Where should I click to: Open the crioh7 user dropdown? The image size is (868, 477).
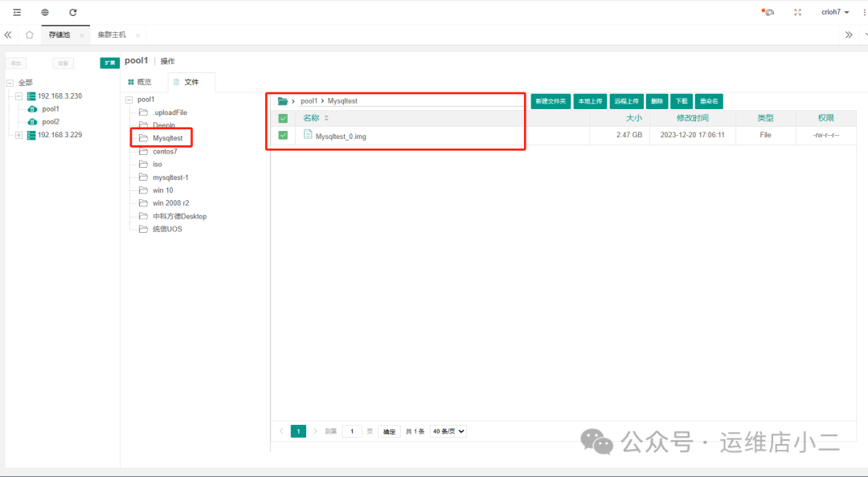click(835, 12)
